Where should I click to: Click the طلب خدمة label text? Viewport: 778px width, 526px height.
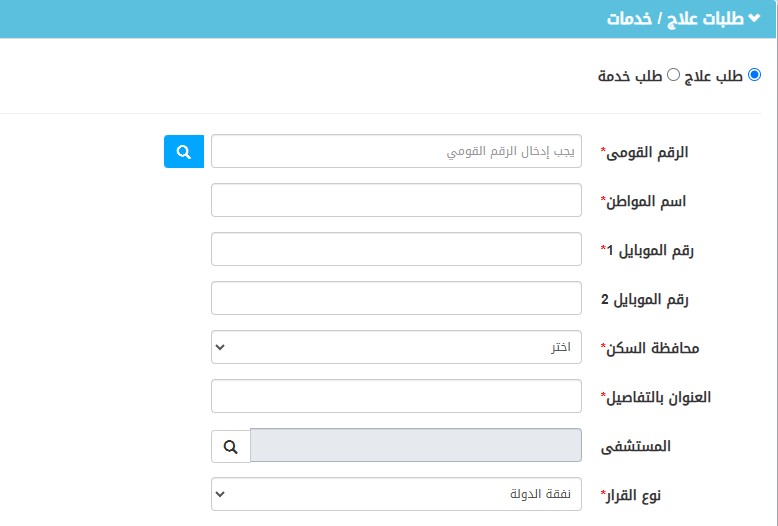630,76
